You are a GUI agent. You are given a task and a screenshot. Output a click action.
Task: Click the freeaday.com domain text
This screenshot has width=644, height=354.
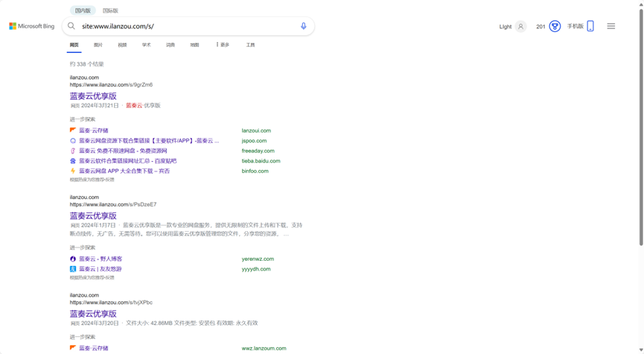[258, 151]
